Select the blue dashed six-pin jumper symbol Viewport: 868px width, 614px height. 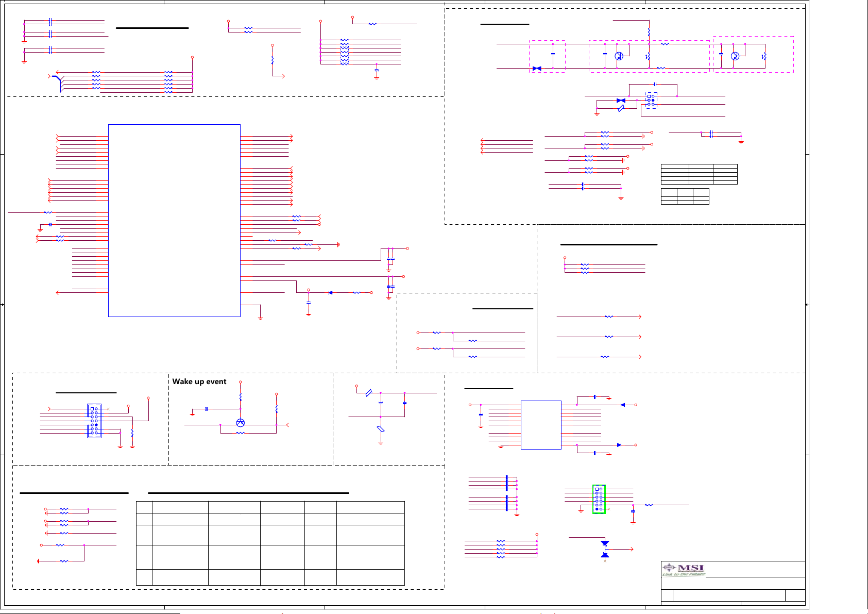point(651,101)
